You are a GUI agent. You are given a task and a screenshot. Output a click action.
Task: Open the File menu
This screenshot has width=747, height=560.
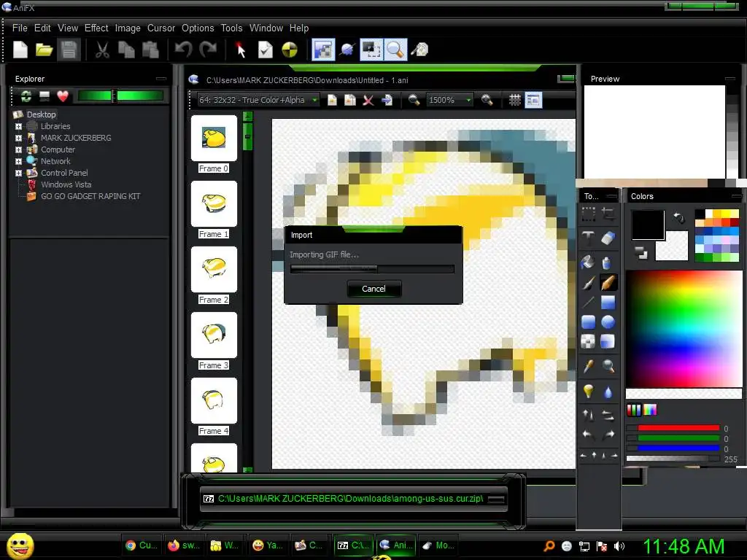tap(20, 28)
